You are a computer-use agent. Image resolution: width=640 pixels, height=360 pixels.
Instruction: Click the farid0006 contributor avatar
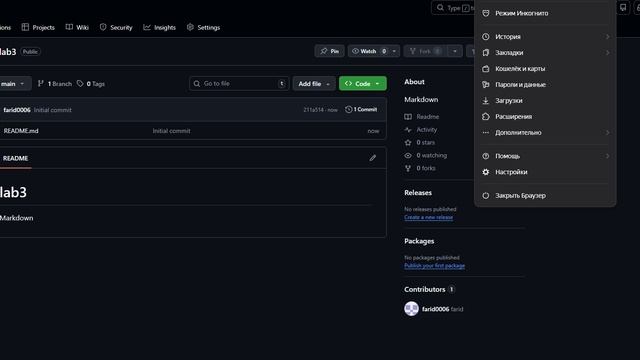[411, 309]
